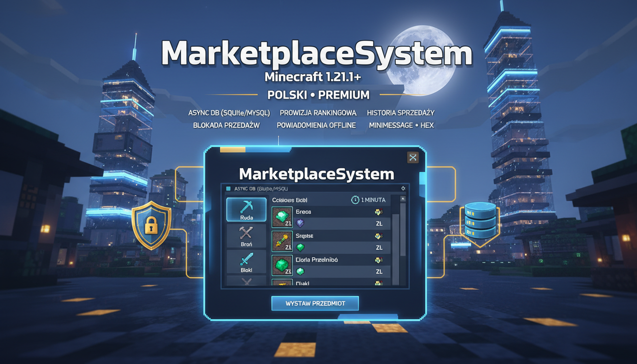
Task: Select the Clorla Przelnibó item name
Action: pos(317,260)
